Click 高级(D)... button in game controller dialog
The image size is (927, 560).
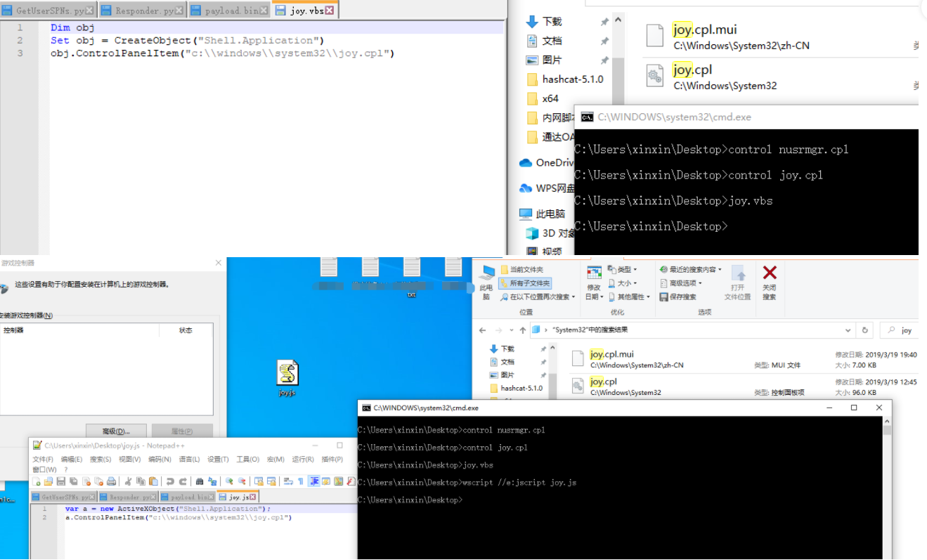[116, 431]
